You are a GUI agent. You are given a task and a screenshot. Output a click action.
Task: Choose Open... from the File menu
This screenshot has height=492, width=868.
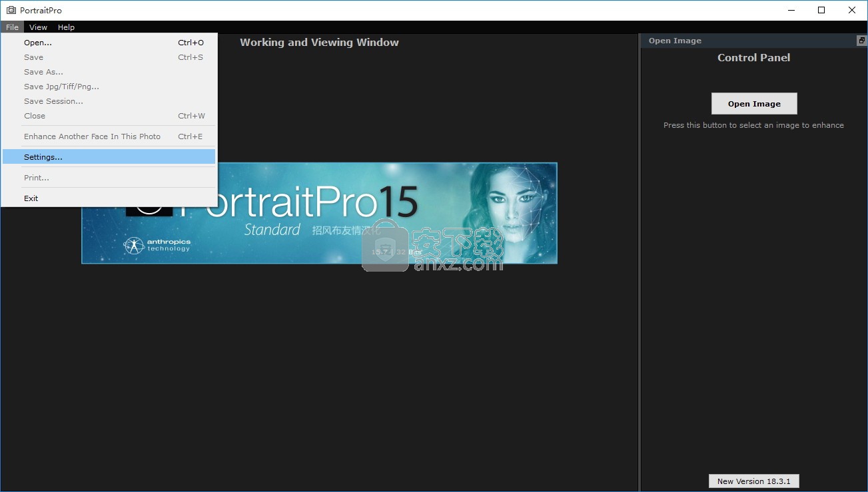pos(109,43)
